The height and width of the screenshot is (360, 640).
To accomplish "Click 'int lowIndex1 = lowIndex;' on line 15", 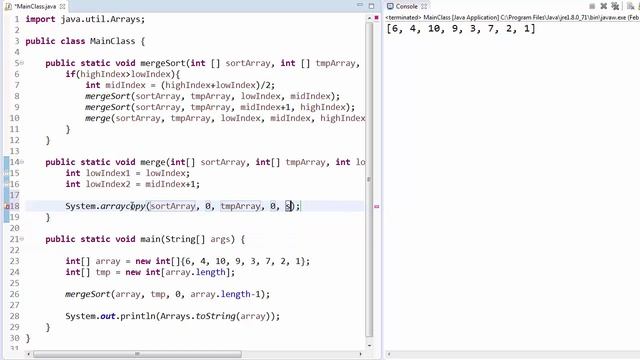I will 128,173.
